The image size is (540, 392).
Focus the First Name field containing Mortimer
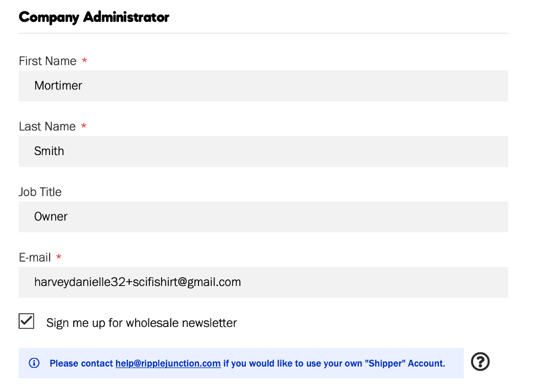pos(264,86)
